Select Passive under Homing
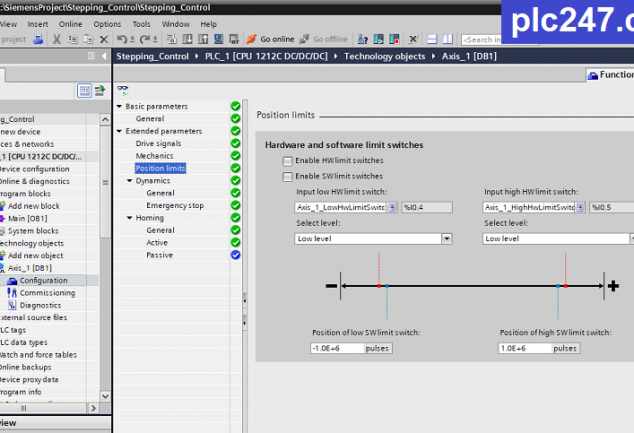634x433 pixels. (x=160, y=255)
